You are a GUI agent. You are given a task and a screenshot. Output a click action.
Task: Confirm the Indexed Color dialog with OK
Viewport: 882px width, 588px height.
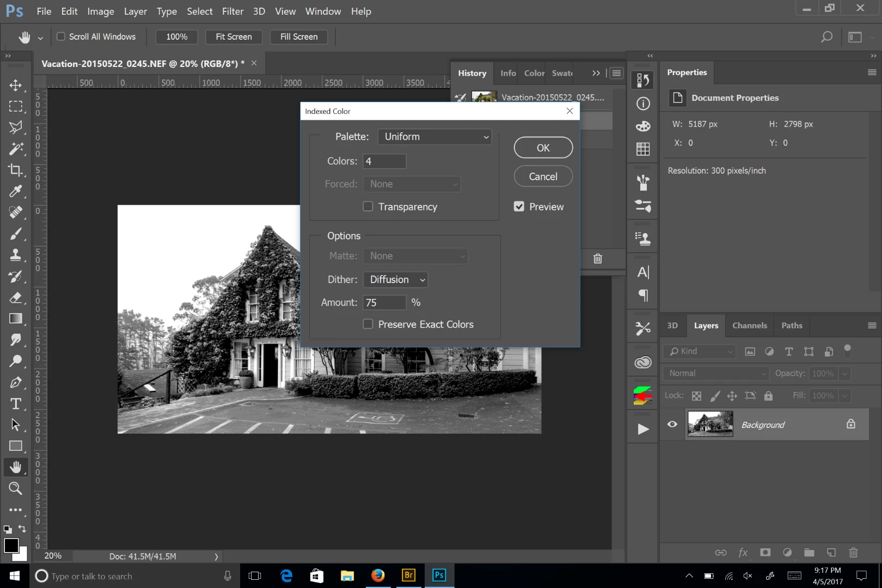point(543,148)
